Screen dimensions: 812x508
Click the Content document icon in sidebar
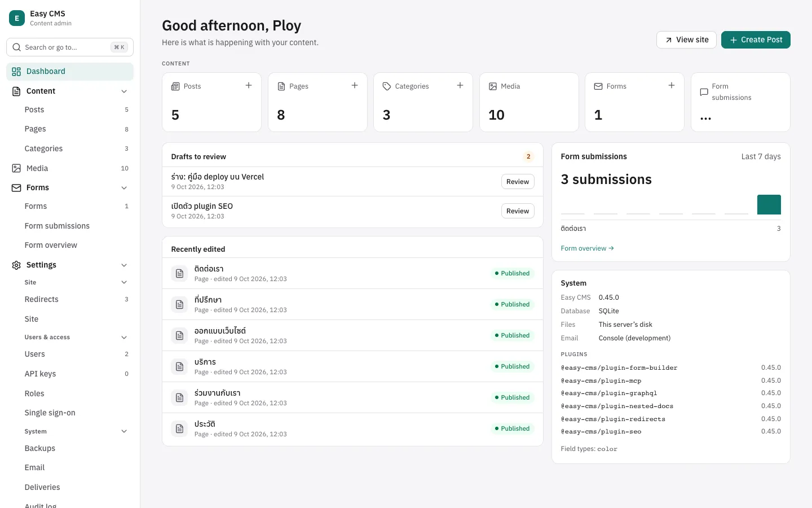click(16, 91)
